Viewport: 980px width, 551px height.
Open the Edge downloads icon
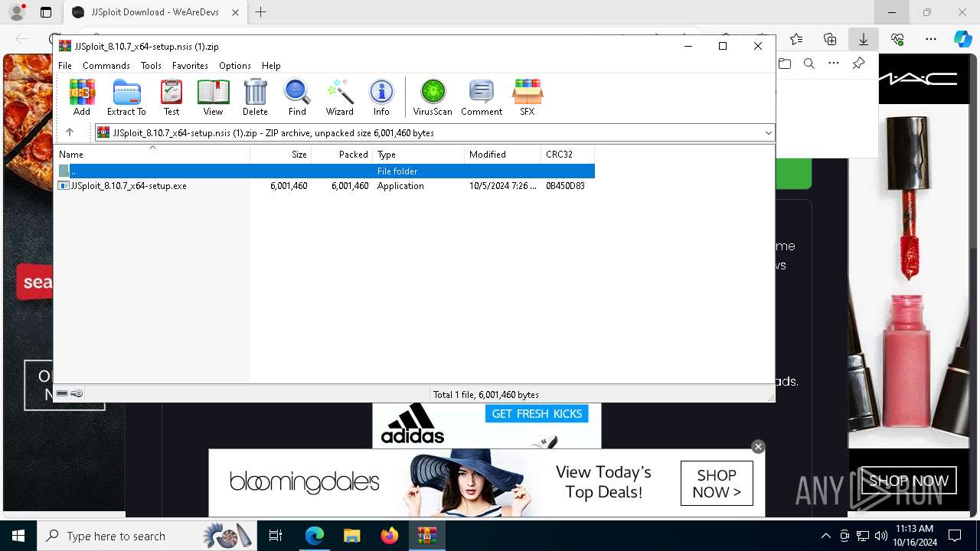[863, 39]
